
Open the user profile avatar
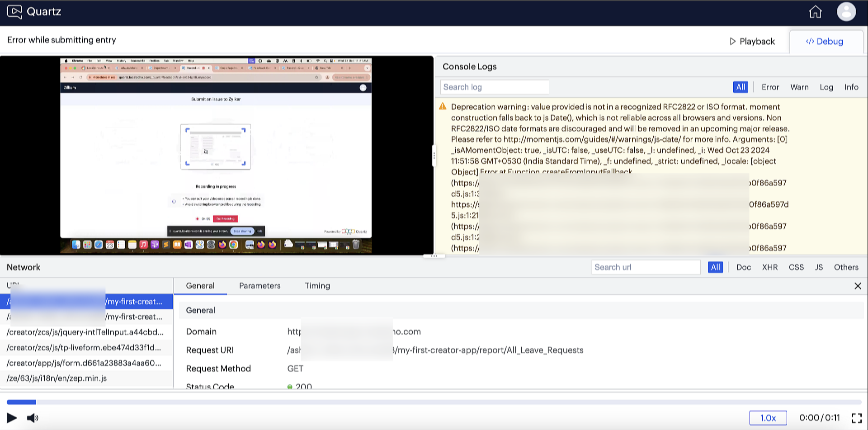point(846,12)
